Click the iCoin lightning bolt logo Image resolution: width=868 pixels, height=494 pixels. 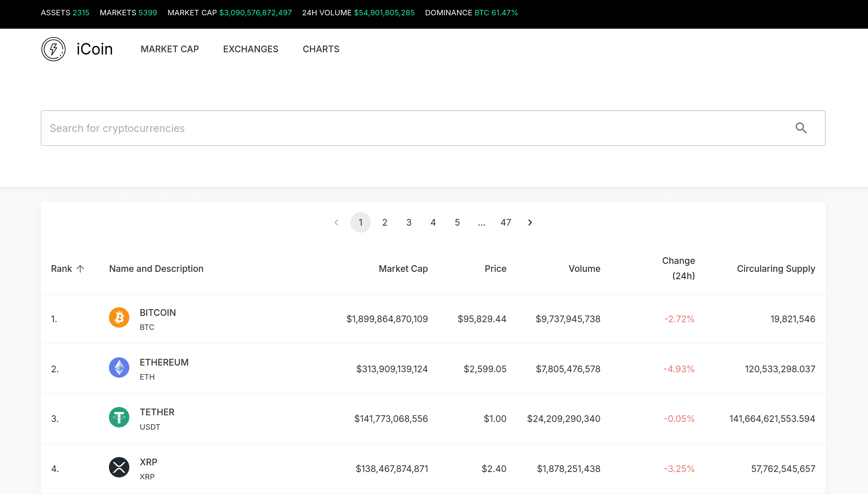[53, 49]
